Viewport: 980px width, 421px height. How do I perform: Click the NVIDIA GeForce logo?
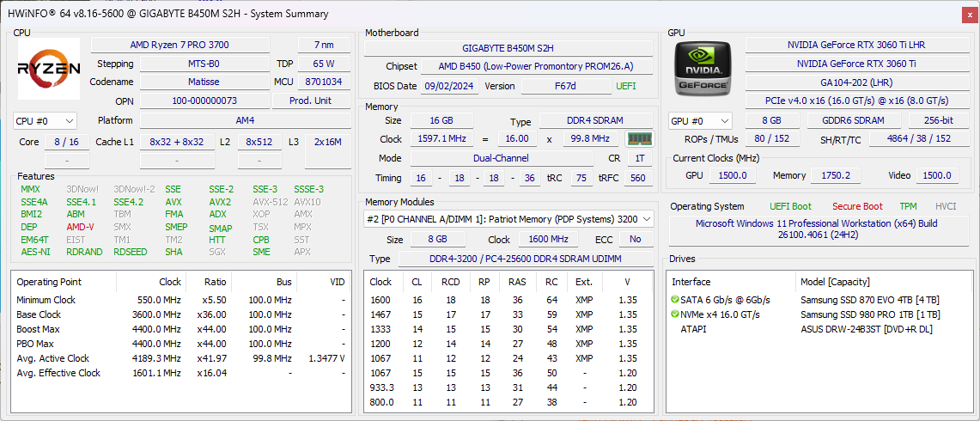pos(703,69)
